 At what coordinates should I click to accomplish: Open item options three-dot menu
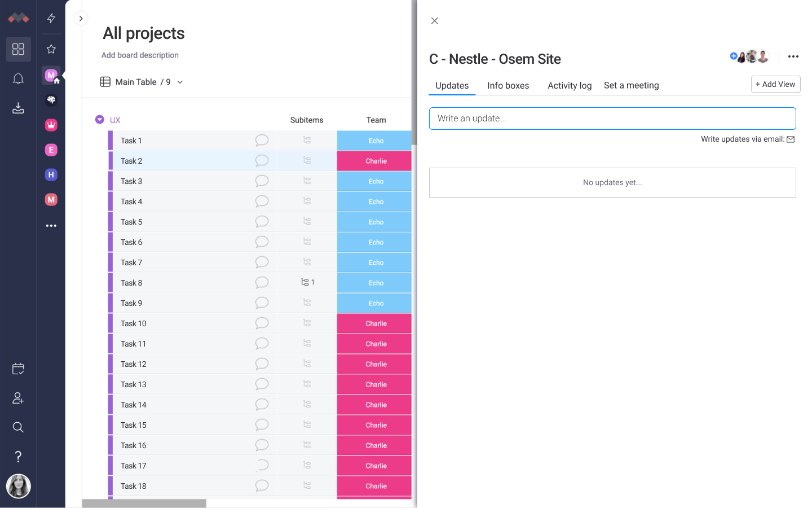(793, 56)
